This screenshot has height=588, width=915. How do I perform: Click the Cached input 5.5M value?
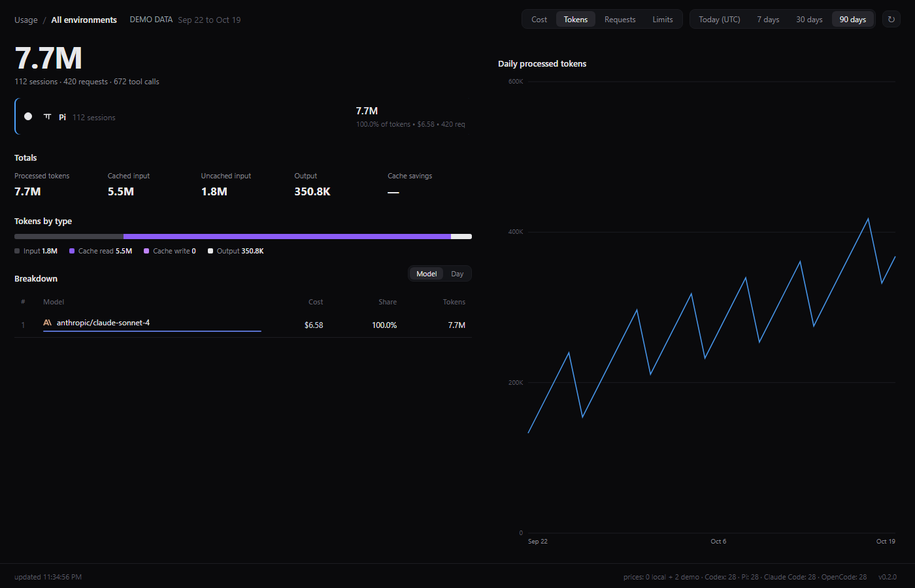coord(121,191)
